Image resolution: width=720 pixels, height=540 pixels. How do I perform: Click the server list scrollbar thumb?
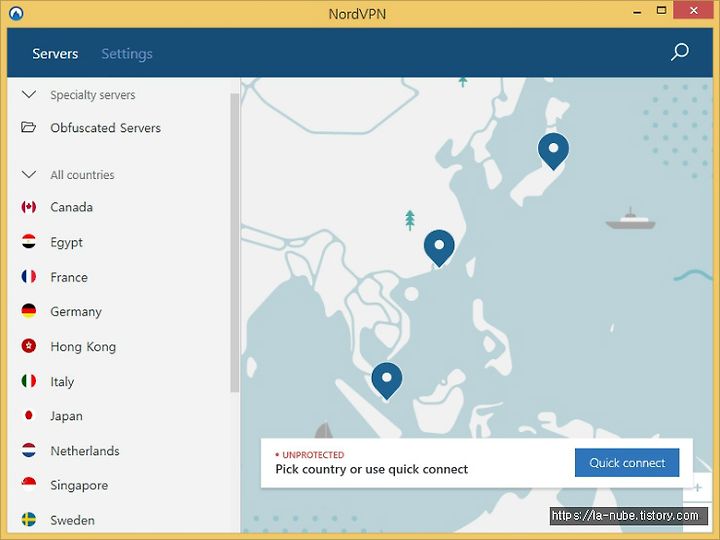(x=235, y=242)
